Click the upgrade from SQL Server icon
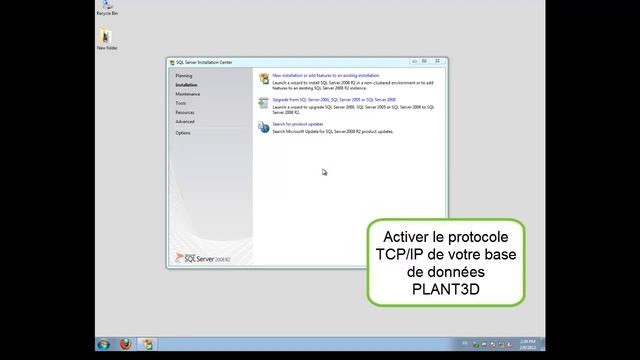 (x=264, y=103)
